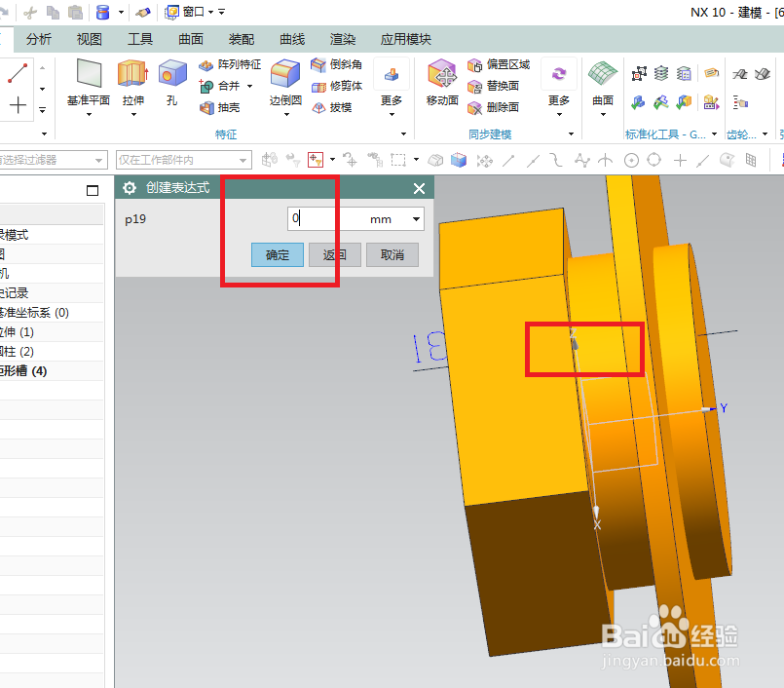Image resolution: width=784 pixels, height=688 pixels.
Task: Select the 柱 (2) feature row
Action: tap(52, 352)
